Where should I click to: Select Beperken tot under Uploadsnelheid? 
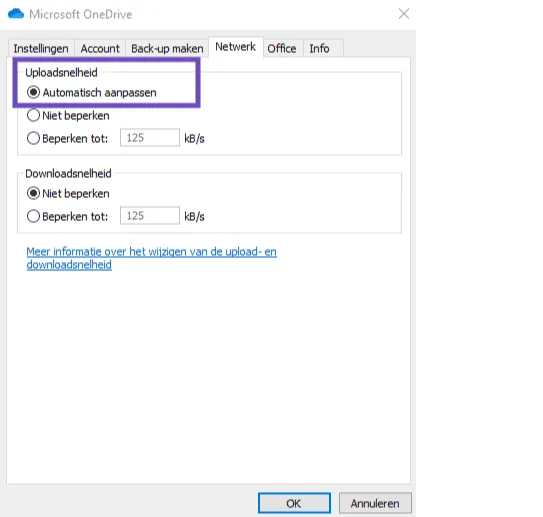[68, 139]
